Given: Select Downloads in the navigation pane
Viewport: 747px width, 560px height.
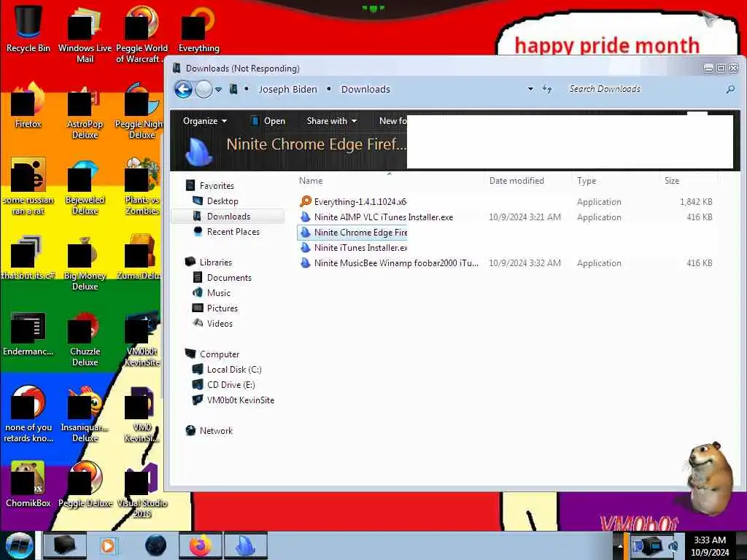Looking at the screenshot, I should [x=228, y=216].
